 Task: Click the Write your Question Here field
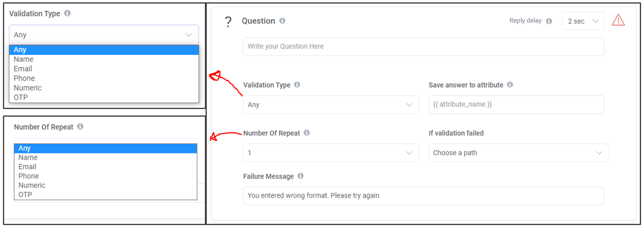tap(423, 47)
